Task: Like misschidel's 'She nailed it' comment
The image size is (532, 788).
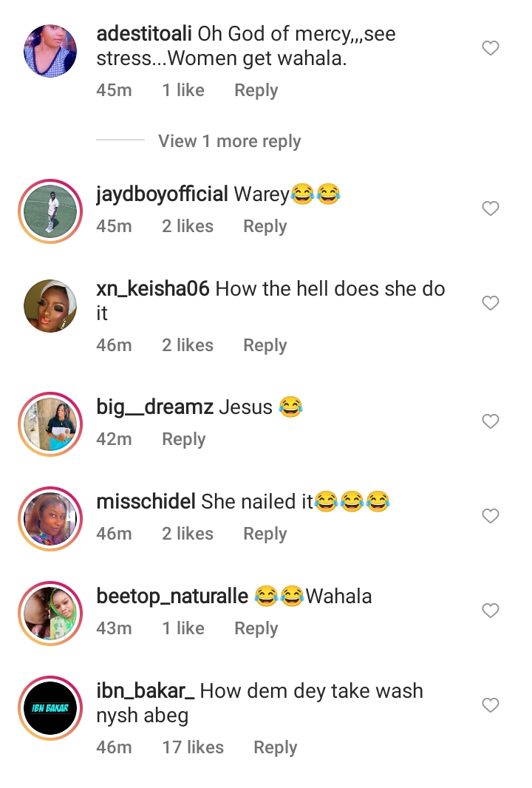Action: [x=491, y=516]
